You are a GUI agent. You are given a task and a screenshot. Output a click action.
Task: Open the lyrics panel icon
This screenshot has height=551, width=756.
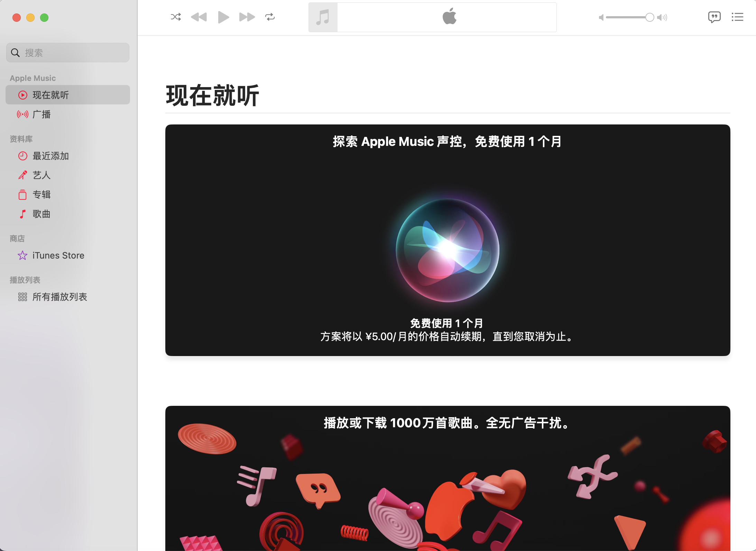pos(714,17)
